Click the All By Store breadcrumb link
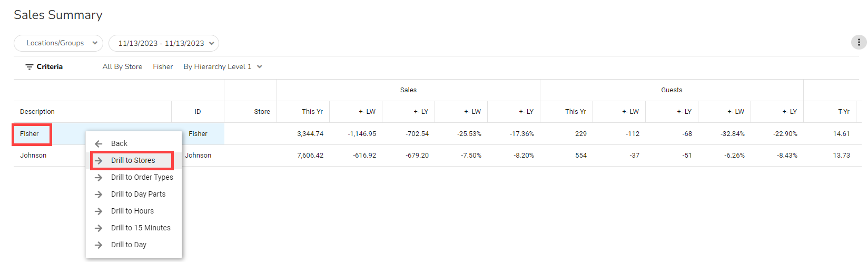This screenshot has width=868, height=262. [122, 67]
